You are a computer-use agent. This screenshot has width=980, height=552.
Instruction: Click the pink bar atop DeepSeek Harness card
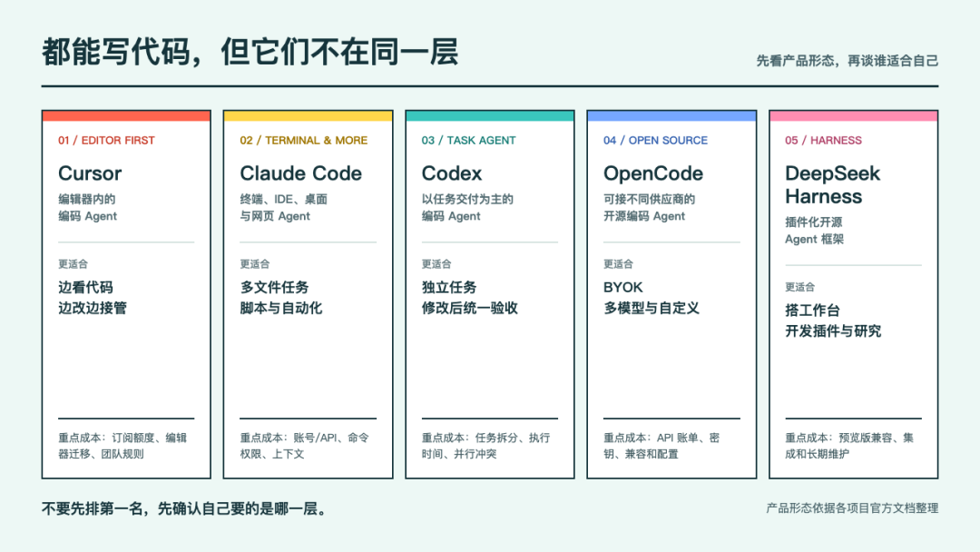853,115
